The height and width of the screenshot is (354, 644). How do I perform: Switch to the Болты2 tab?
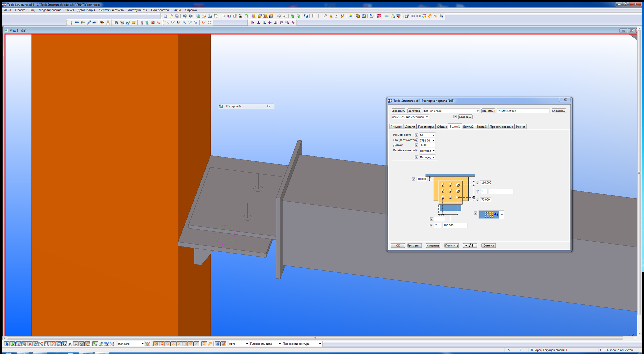[468, 127]
